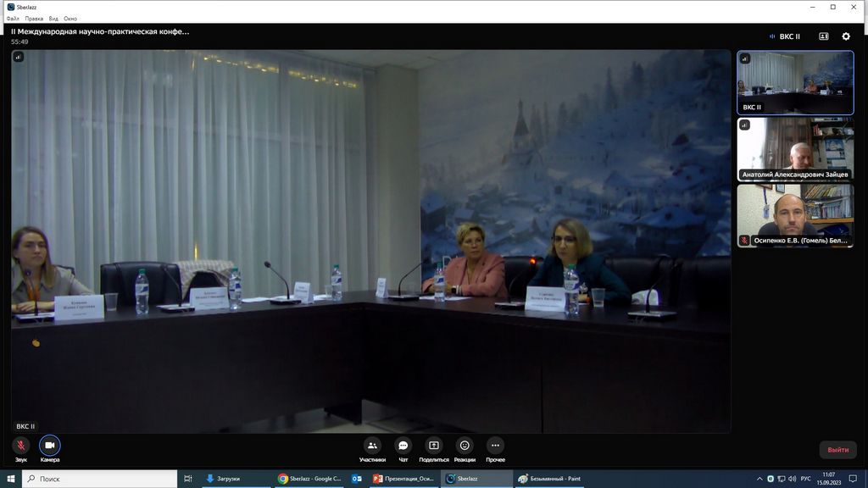Switch video layout via the view icon

coord(823,36)
